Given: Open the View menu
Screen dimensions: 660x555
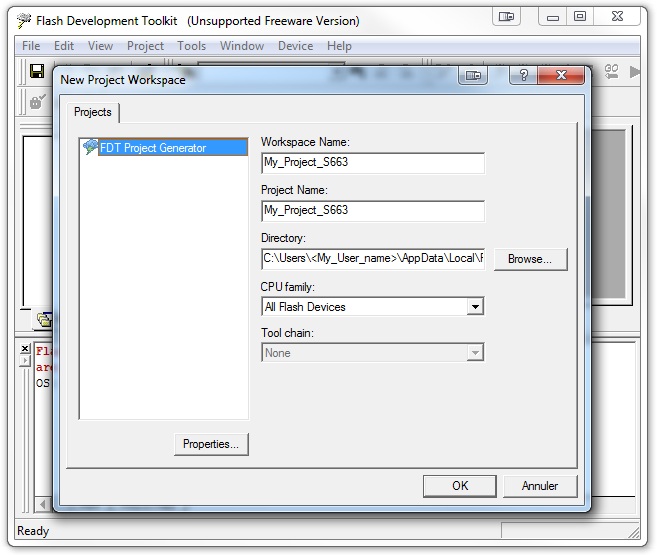Looking at the screenshot, I should (x=100, y=45).
